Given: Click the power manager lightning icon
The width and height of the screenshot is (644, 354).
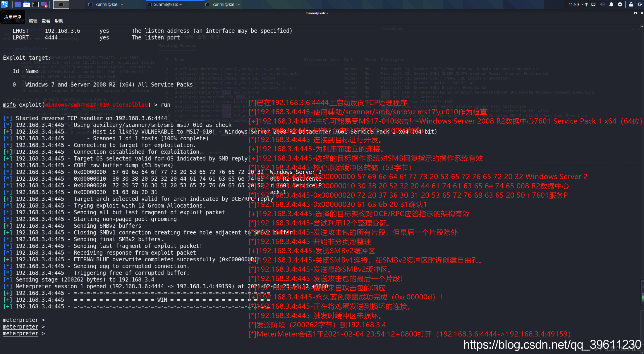Looking at the screenshot, I should click(x=620, y=4).
